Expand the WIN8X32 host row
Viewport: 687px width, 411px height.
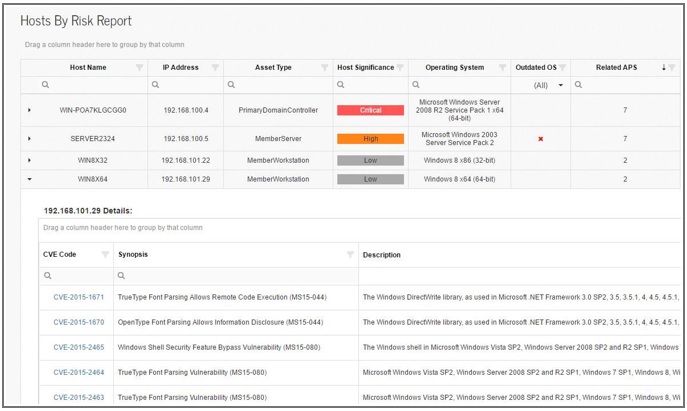point(29,160)
